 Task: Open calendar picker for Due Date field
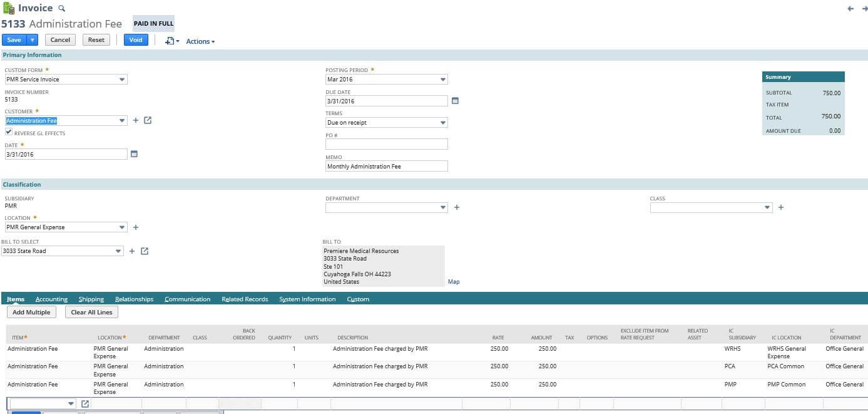click(x=455, y=101)
